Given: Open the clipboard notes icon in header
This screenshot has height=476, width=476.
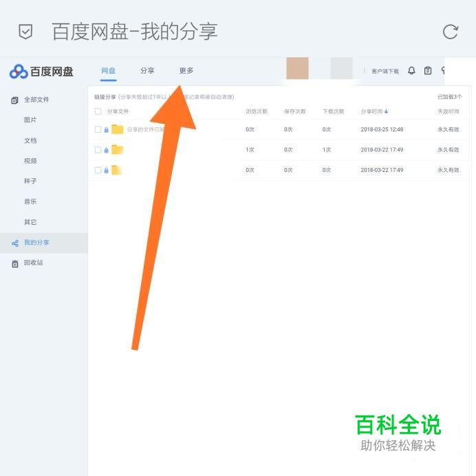Looking at the screenshot, I should pyautogui.click(x=428, y=71).
